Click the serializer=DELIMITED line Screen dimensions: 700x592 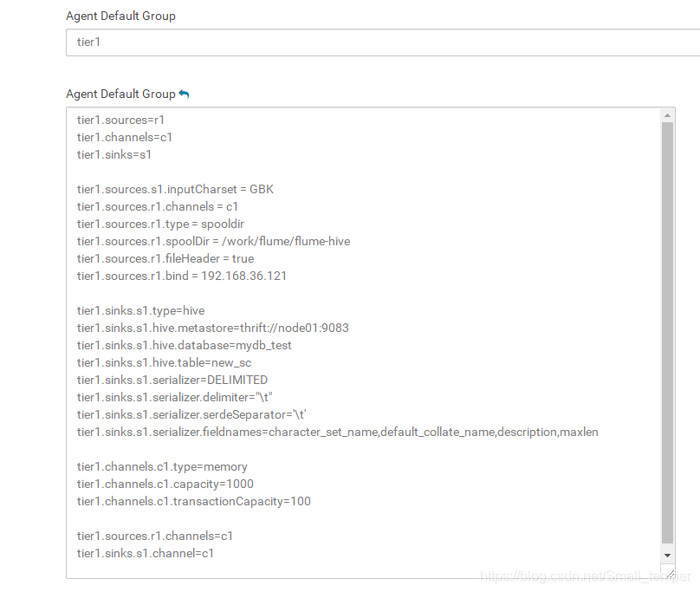click(172, 381)
